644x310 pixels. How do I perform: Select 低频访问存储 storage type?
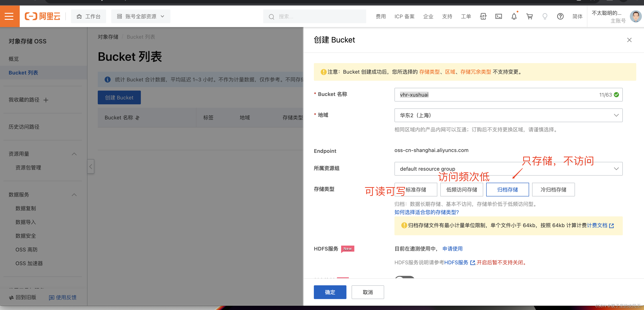coord(462,190)
